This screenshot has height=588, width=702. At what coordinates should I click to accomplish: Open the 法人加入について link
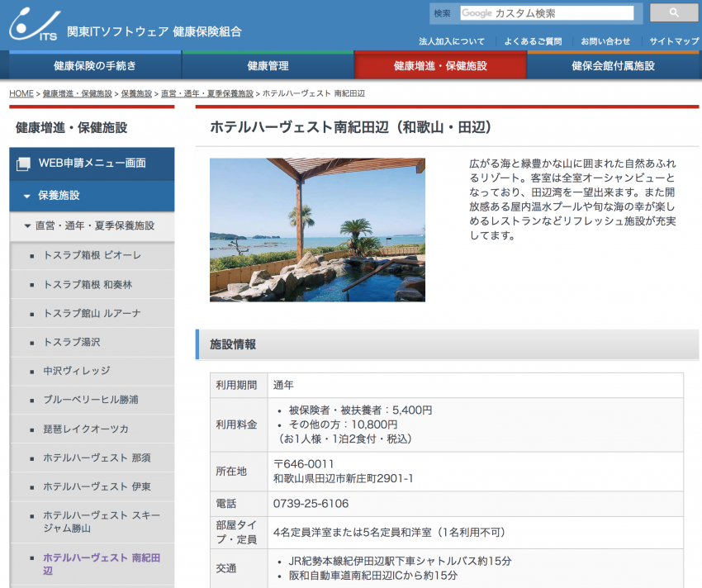[452, 41]
